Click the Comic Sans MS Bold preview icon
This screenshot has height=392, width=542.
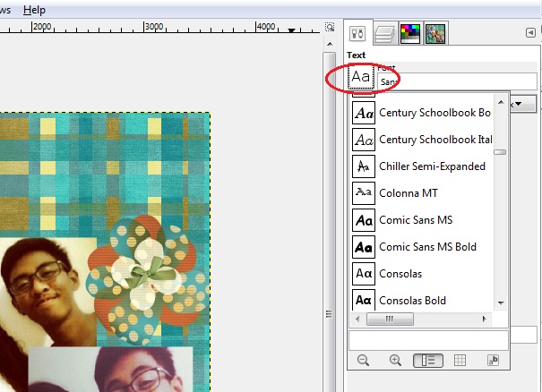click(364, 247)
